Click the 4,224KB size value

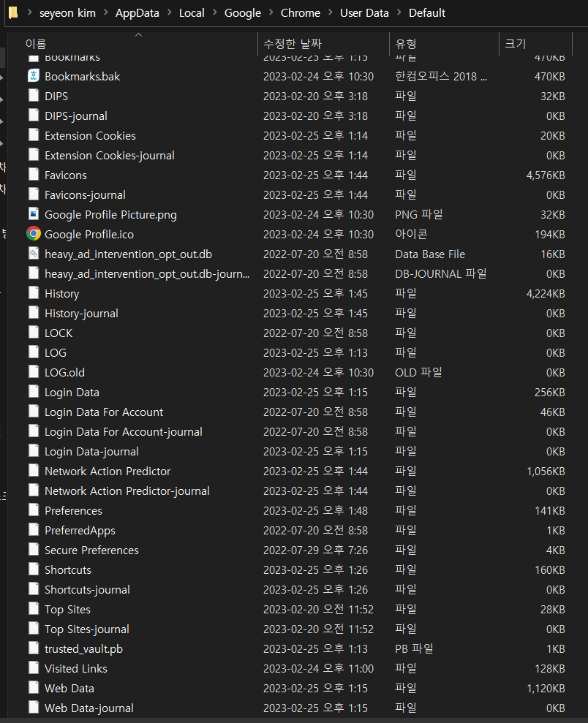(x=546, y=293)
